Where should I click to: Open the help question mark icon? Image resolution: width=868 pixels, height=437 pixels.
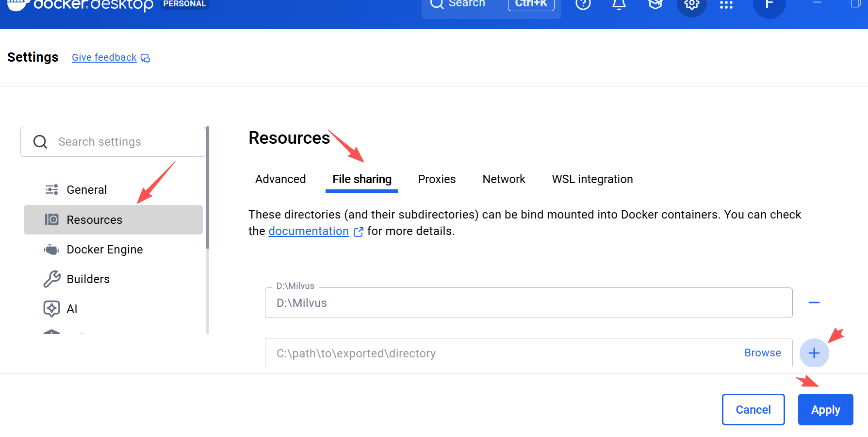coord(583,4)
